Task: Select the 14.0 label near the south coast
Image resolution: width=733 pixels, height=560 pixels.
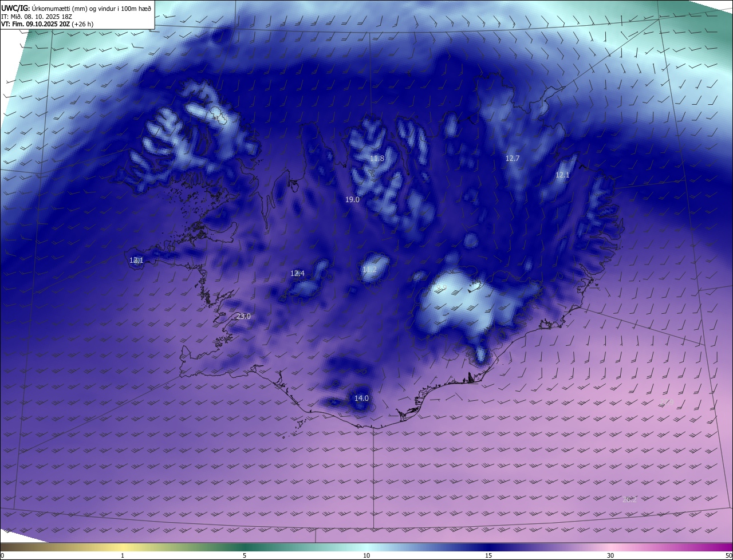Action: [x=361, y=399]
